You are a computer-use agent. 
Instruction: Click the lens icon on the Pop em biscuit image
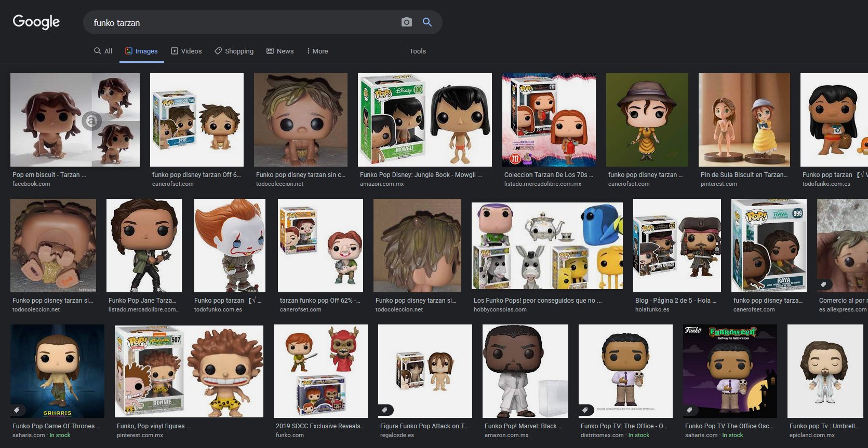(91, 121)
